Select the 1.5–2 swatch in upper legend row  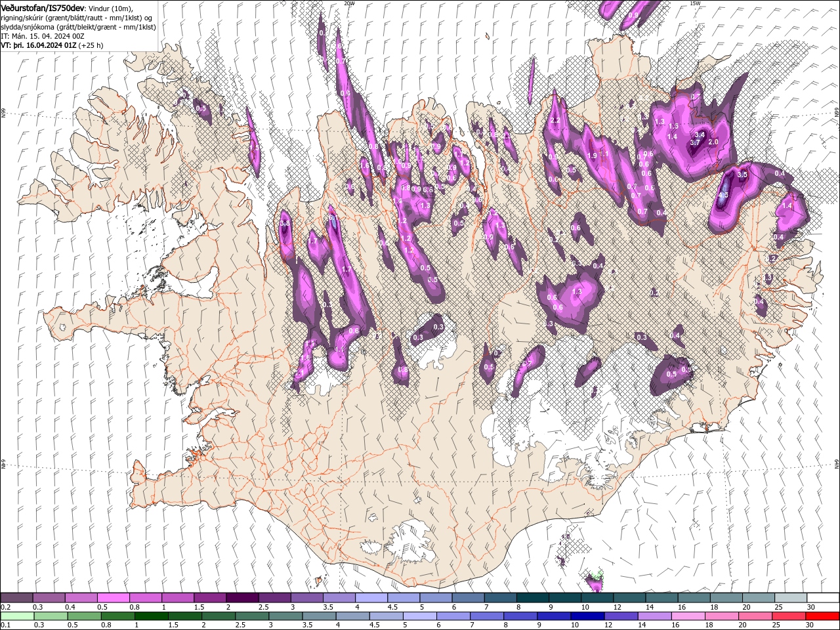click(x=209, y=598)
